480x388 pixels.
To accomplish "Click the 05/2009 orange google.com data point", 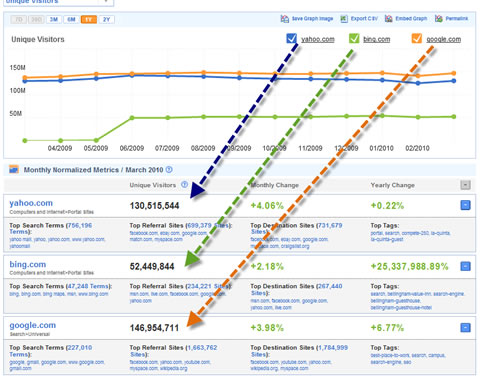I will pos(96,74).
